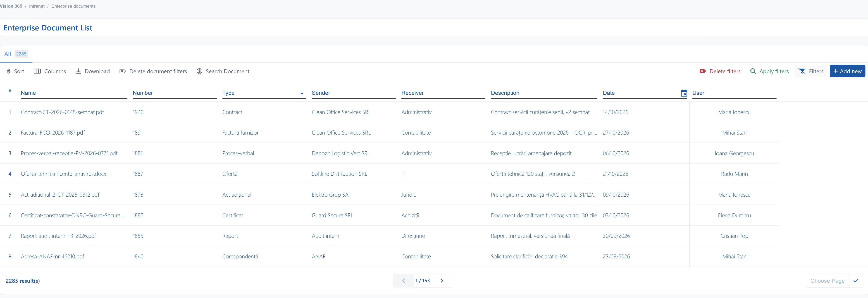Click the Elektro Grup SA sender cell
Viewport: 868px width, 298px height.
pos(330,195)
